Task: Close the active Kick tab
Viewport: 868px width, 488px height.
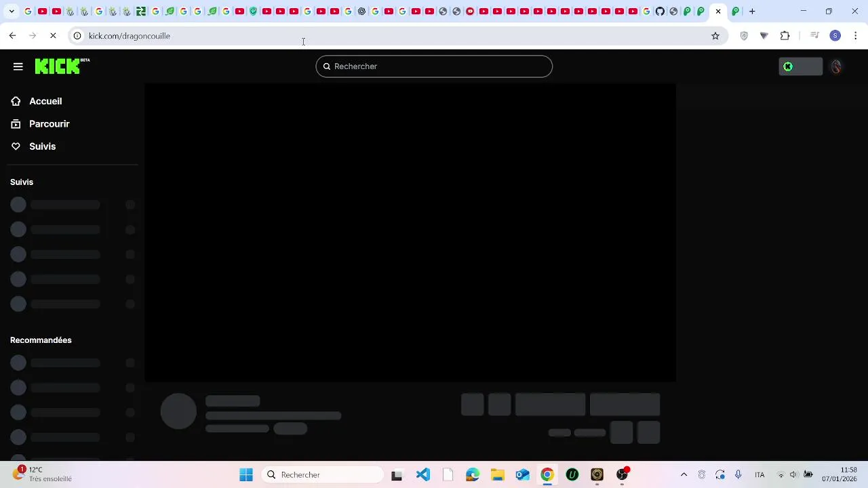Action: tap(718, 11)
